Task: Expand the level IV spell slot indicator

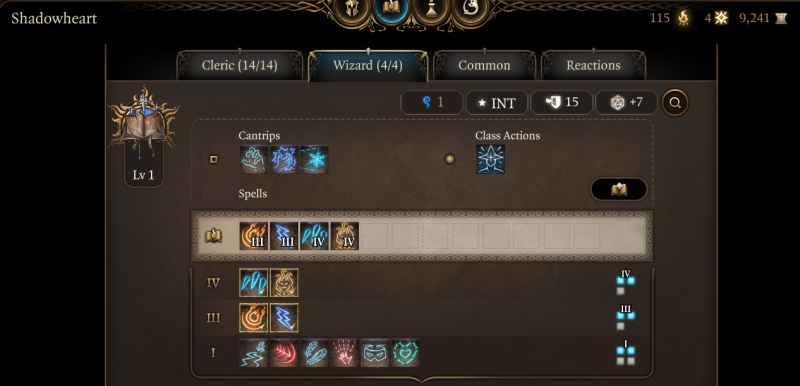Action: point(626,282)
